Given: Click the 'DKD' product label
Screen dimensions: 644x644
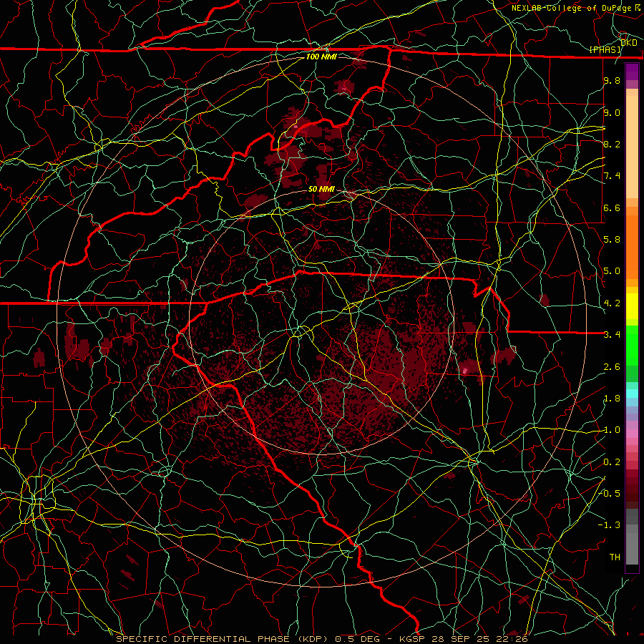Looking at the screenshot, I should point(629,43).
